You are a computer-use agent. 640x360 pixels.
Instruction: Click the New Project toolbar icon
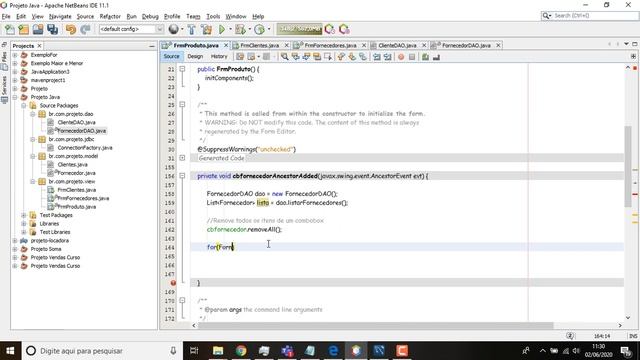[x=24, y=29]
